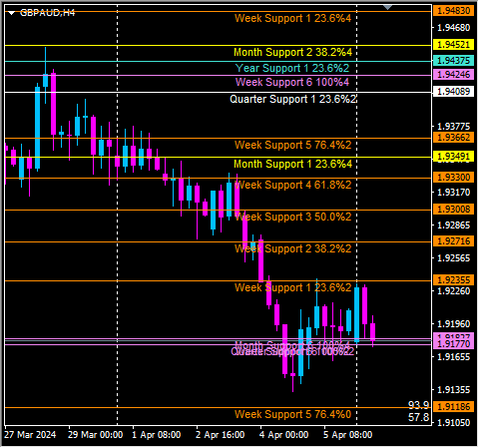Click the triangle beside GBPAUD,H4
Viewport: 479px width, 448px height.
coord(12,13)
